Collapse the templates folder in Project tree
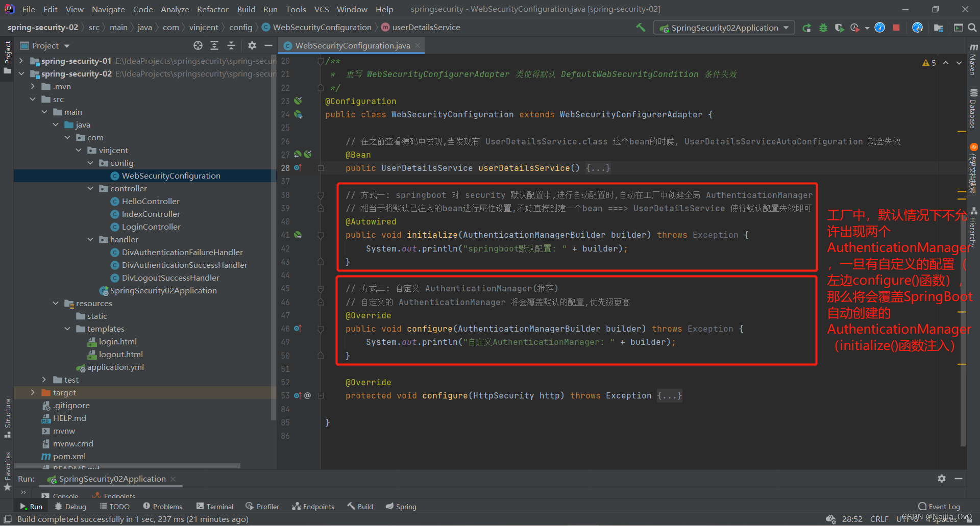This screenshot has width=980, height=526. click(67, 329)
